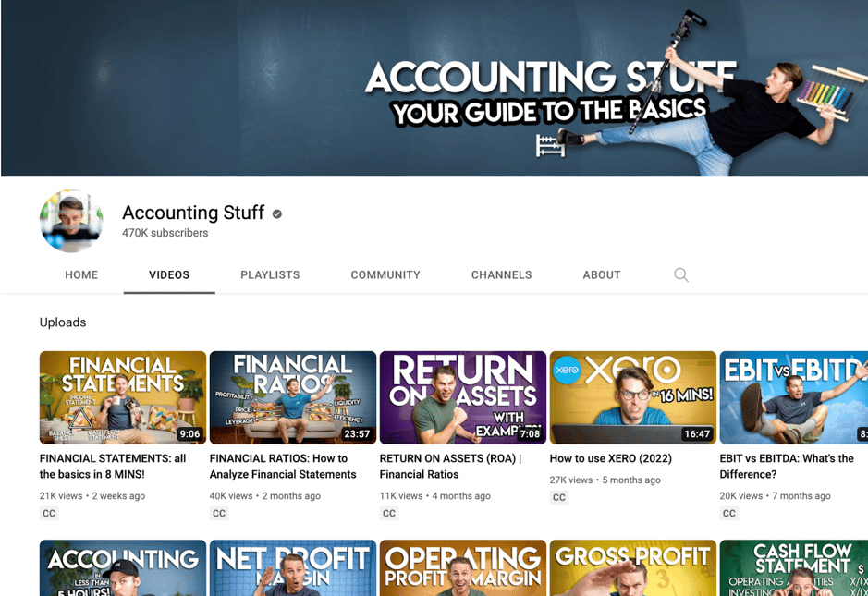View the ABOUT tab

(x=602, y=275)
